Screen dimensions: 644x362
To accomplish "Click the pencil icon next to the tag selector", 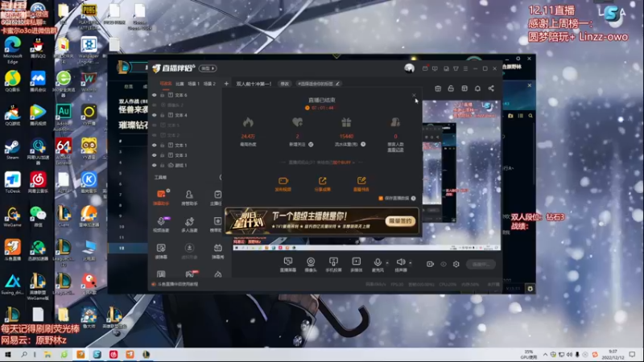I will [x=337, y=84].
